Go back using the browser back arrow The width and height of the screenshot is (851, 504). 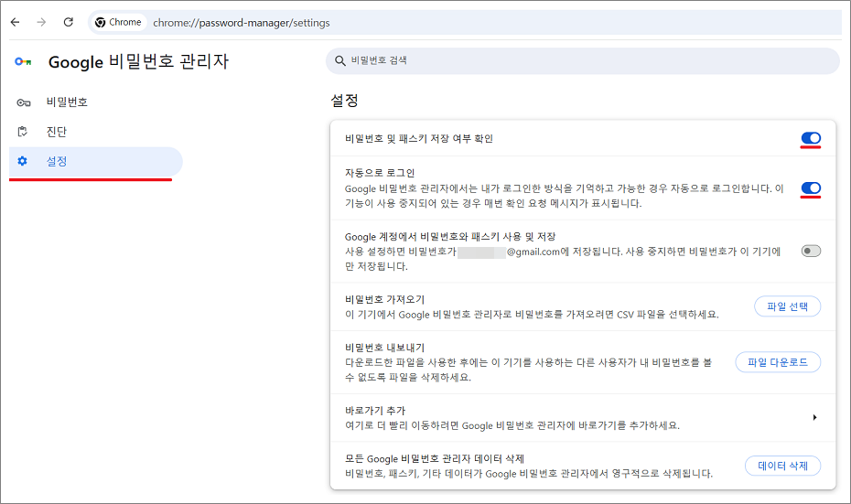coord(16,22)
